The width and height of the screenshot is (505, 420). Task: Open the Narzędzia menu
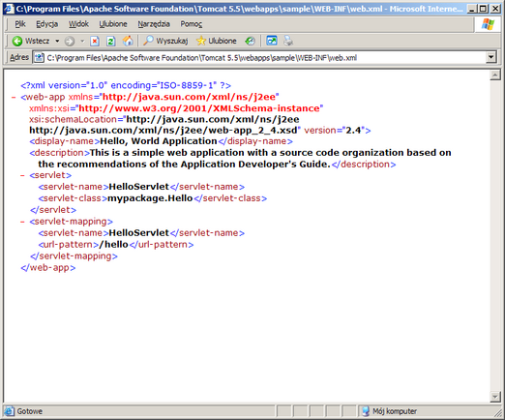click(x=154, y=24)
